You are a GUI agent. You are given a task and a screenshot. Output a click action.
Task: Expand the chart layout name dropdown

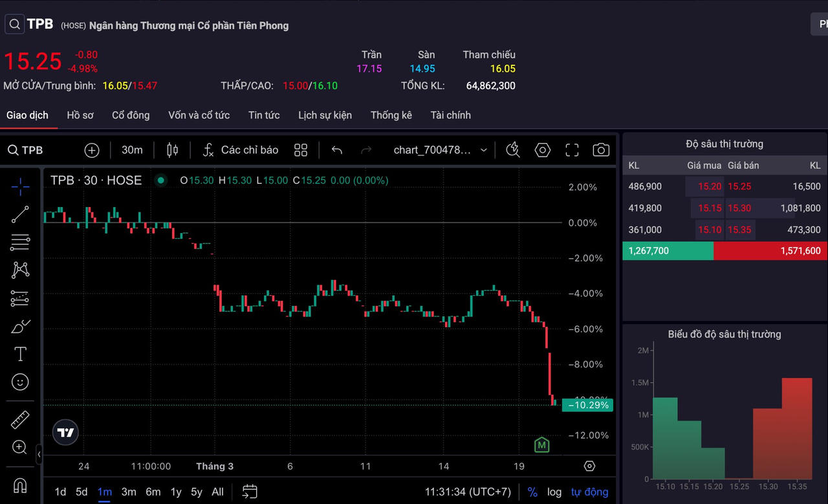click(x=483, y=150)
